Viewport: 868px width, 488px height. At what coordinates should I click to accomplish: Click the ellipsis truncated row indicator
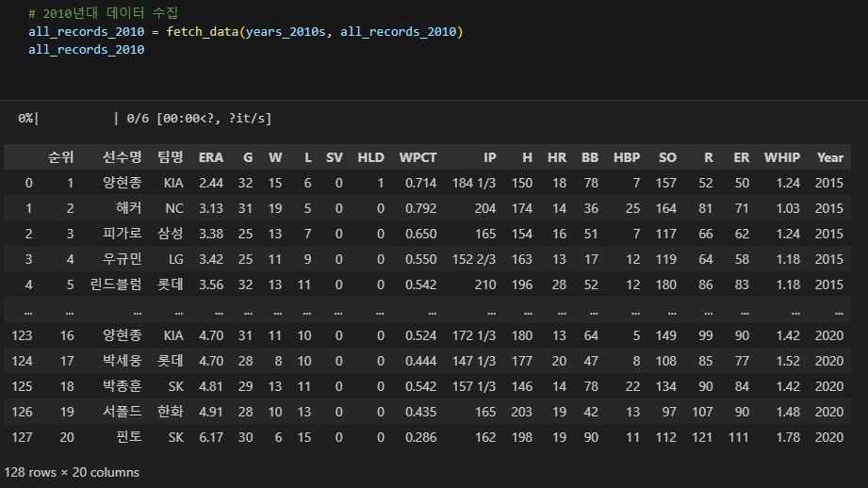coord(427,310)
